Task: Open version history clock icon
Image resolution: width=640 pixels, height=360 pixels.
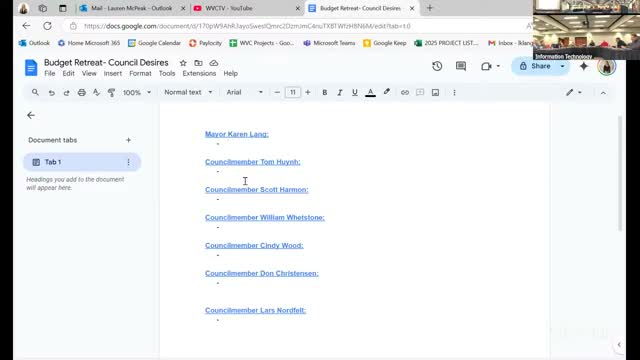Action: pos(437,66)
